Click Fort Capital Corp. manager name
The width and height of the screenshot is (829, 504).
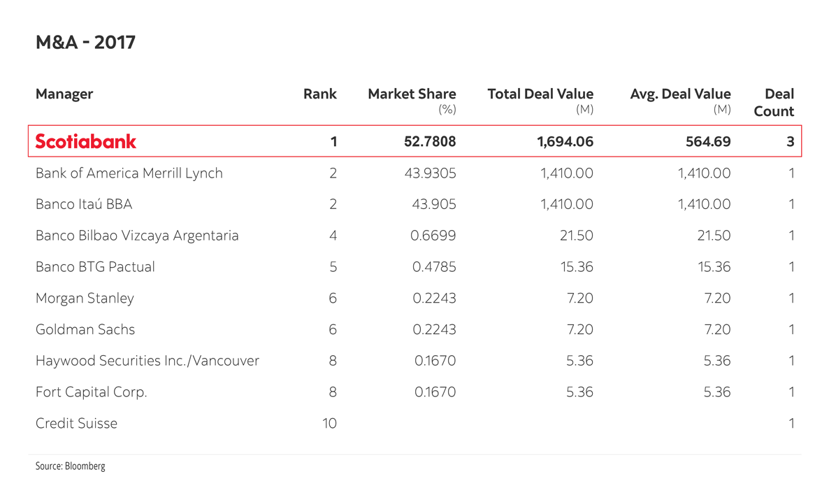pyautogui.click(x=92, y=392)
